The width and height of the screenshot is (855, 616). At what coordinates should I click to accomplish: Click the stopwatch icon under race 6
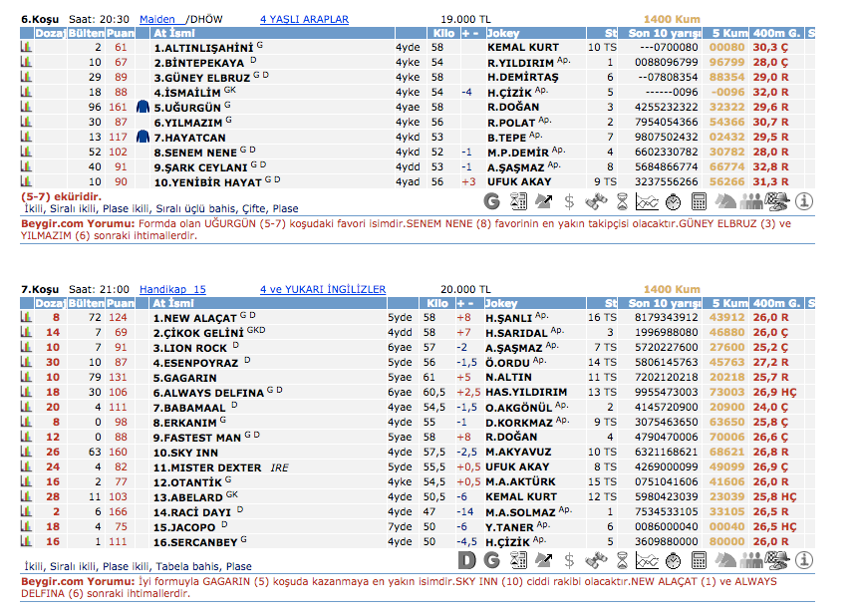673,201
